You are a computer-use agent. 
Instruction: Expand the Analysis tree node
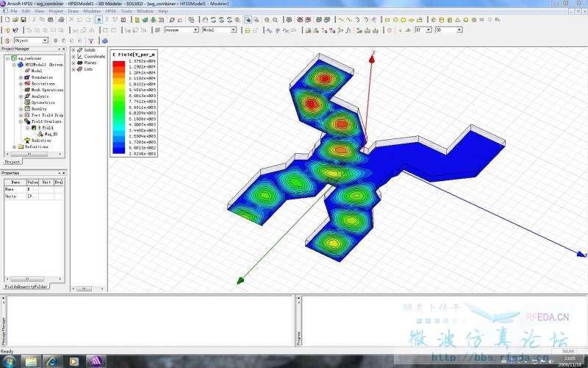pos(21,96)
